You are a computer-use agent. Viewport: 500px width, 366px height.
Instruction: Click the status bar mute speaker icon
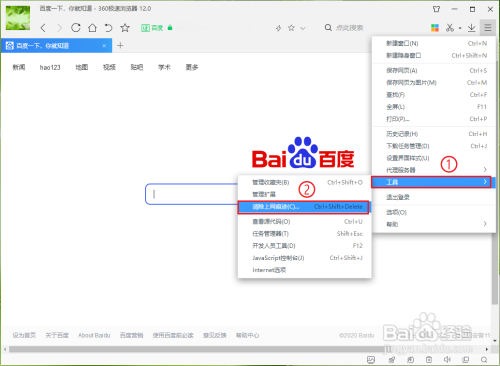coord(447,359)
